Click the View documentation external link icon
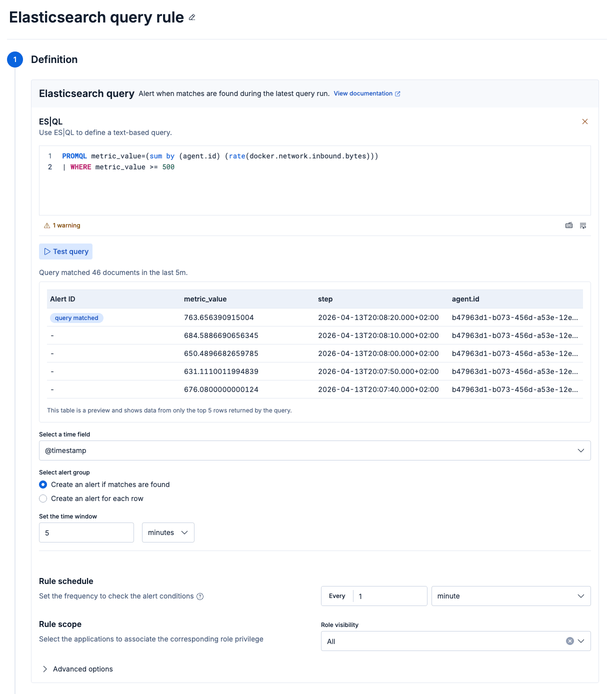The image size is (616, 694). click(x=397, y=93)
